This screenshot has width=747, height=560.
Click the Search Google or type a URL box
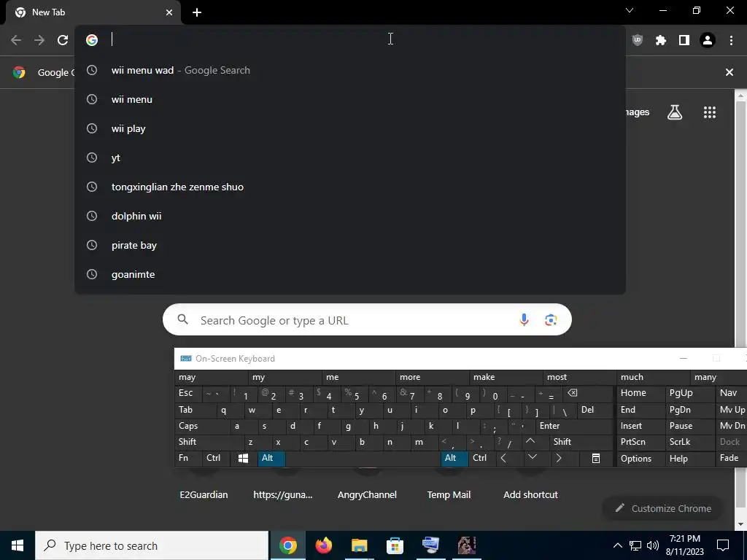(x=367, y=319)
